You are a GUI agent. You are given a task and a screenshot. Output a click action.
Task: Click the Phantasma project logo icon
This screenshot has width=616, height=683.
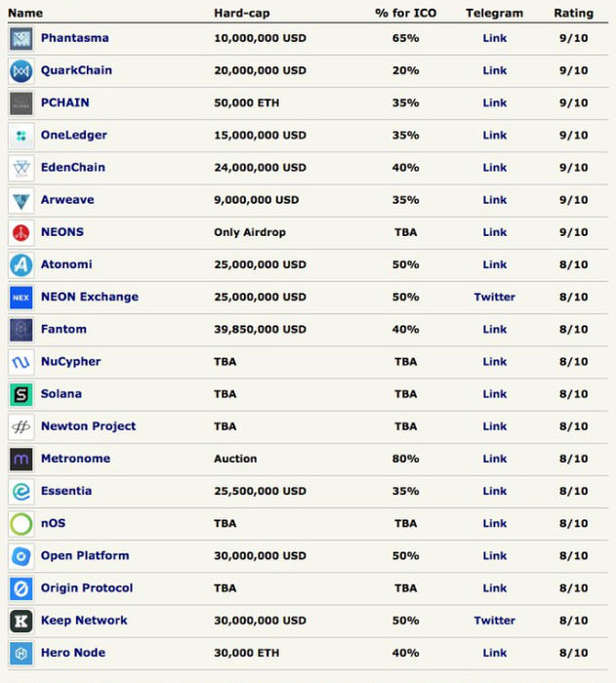click(21, 39)
